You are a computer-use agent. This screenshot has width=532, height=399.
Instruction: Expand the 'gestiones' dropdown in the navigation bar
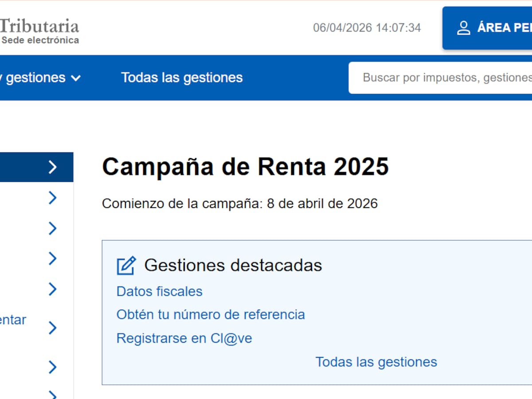coord(76,78)
